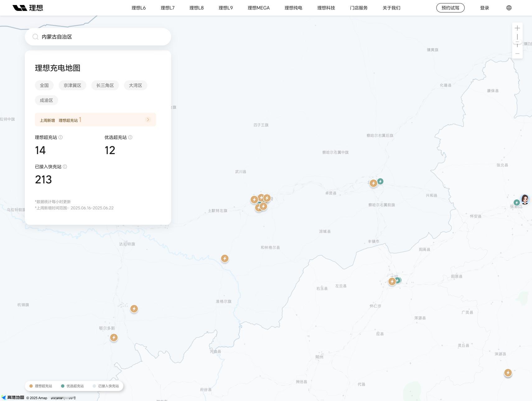Show info for 已接入快充站 count
532x401 pixels.
point(65,167)
